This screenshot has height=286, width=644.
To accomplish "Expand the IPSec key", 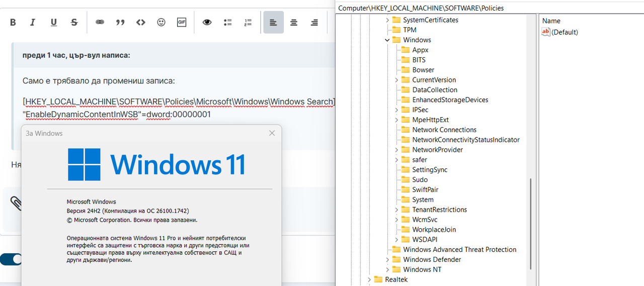I will pos(396,110).
